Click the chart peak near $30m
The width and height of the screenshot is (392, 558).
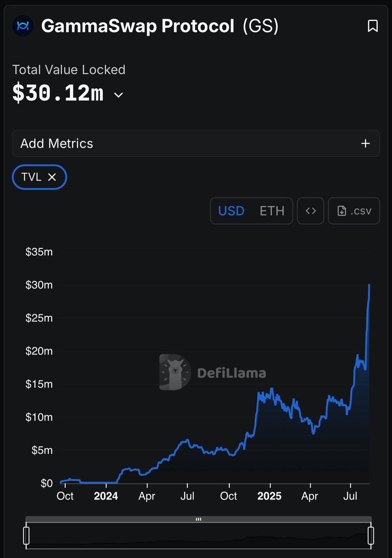[369, 285]
